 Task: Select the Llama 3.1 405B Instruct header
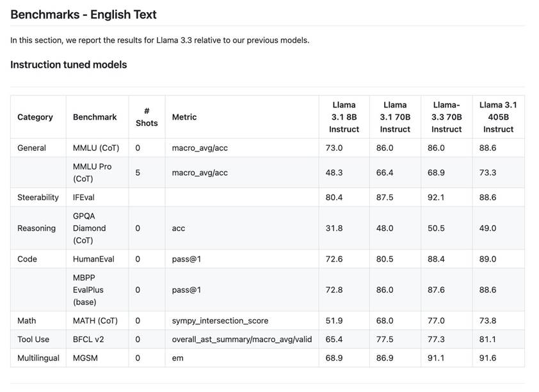[498, 117]
